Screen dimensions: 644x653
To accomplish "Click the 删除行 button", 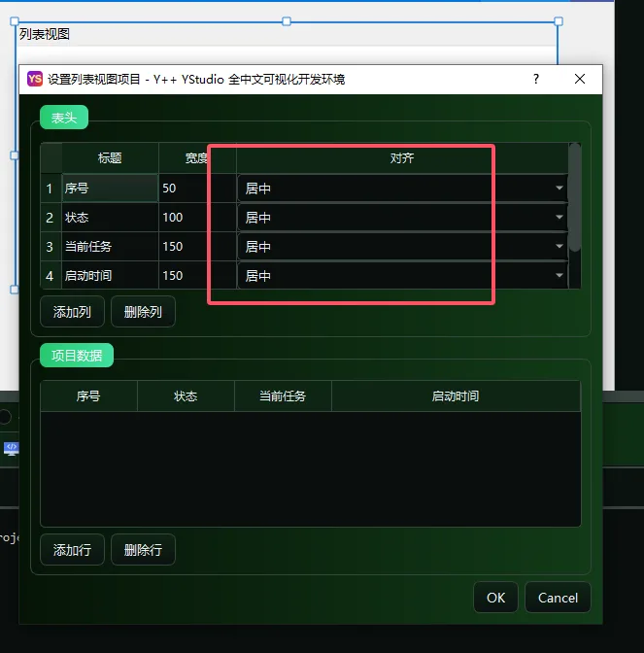I will 143,550.
